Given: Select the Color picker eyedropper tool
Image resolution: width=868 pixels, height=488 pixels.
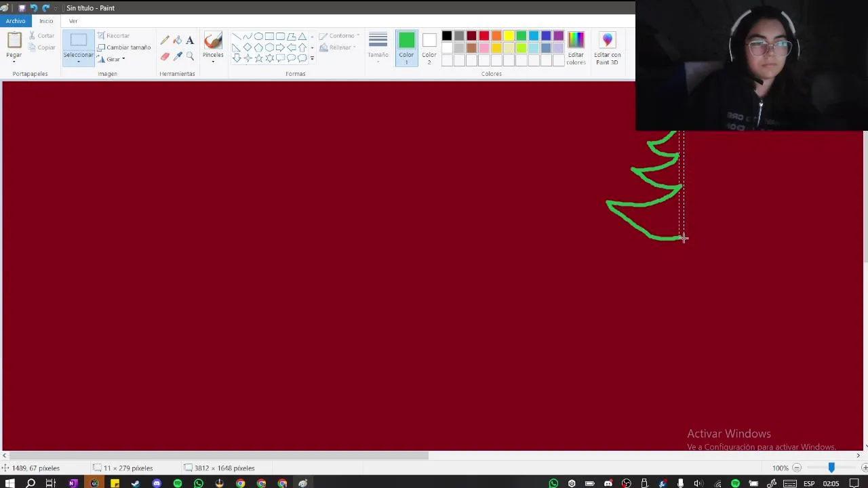Looking at the screenshot, I should (178, 56).
